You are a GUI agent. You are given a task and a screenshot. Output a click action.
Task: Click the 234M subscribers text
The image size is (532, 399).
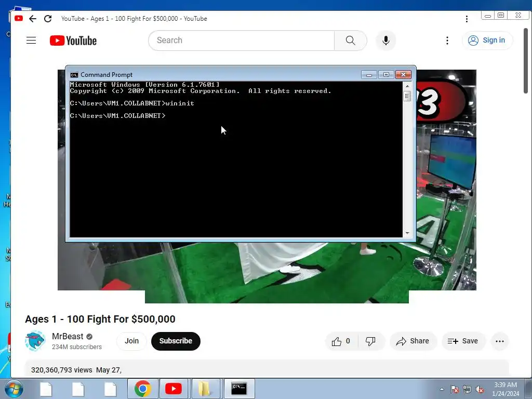tap(77, 347)
